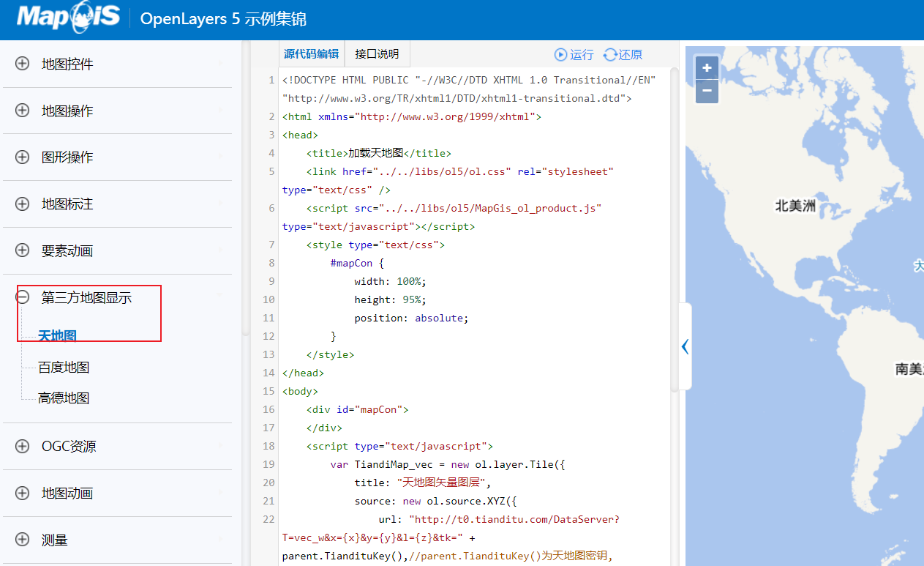Image resolution: width=924 pixels, height=566 pixels.
Task: Click the 加载天地图 title text in code
Action: point(376,153)
